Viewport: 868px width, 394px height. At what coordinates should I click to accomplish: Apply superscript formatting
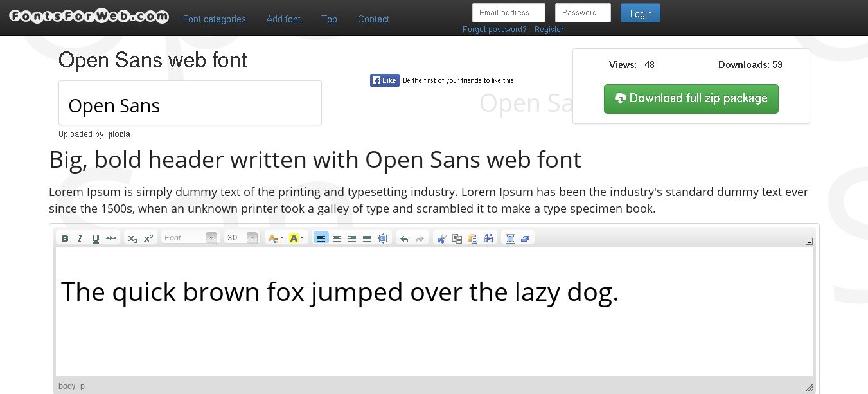coord(148,238)
